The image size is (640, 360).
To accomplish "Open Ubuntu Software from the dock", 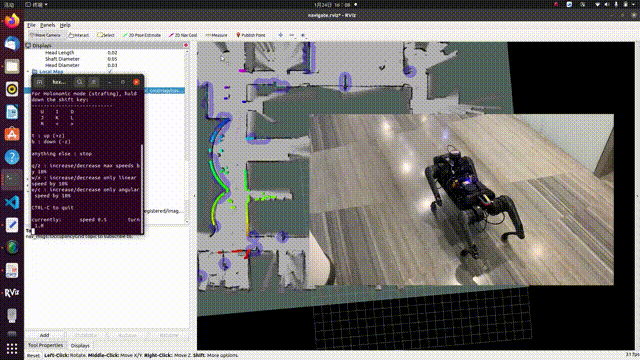I will 12,134.
